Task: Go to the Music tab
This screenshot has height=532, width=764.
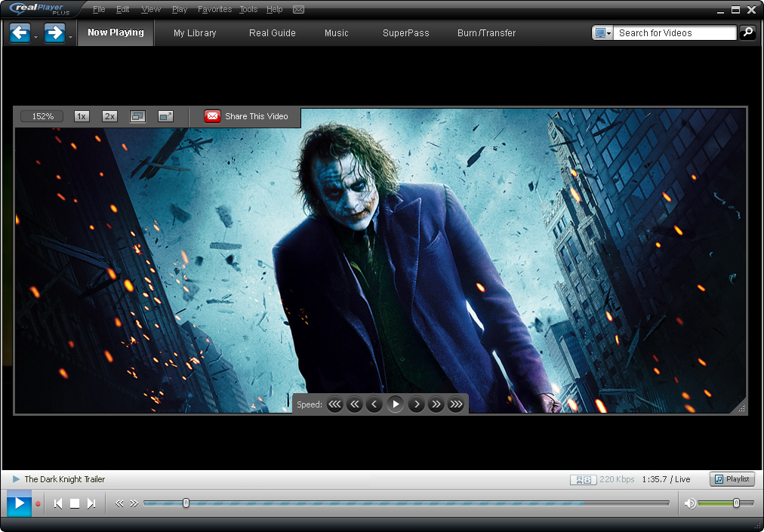Action: click(x=336, y=33)
